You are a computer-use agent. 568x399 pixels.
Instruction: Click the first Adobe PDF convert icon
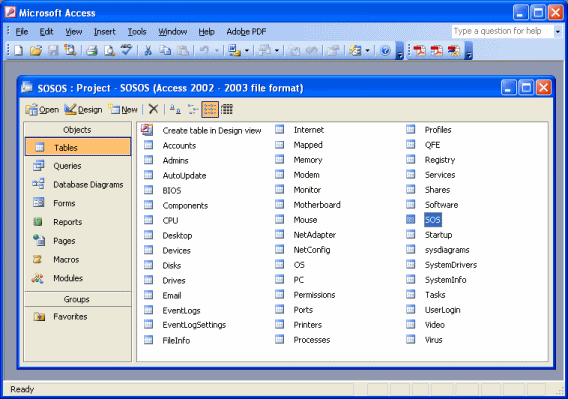coord(419,50)
